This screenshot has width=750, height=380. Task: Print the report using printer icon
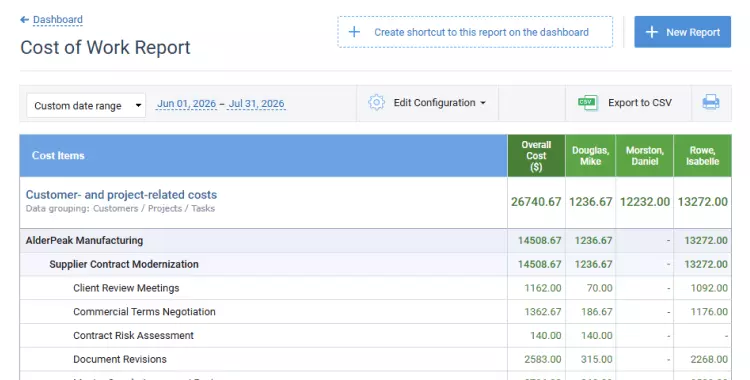pos(710,102)
